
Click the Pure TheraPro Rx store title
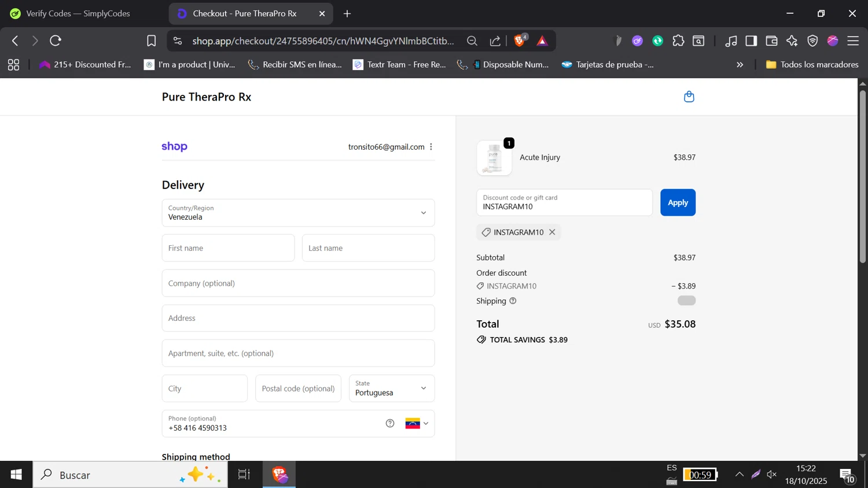click(207, 97)
